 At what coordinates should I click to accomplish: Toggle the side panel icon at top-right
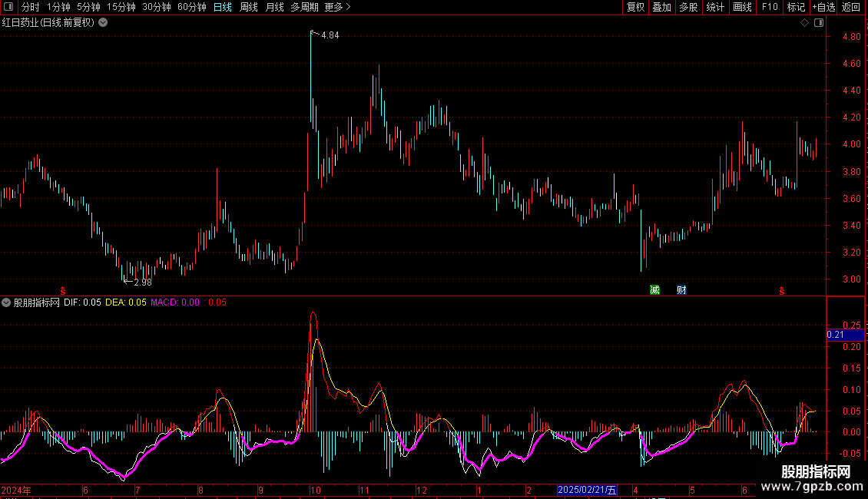tap(820, 23)
